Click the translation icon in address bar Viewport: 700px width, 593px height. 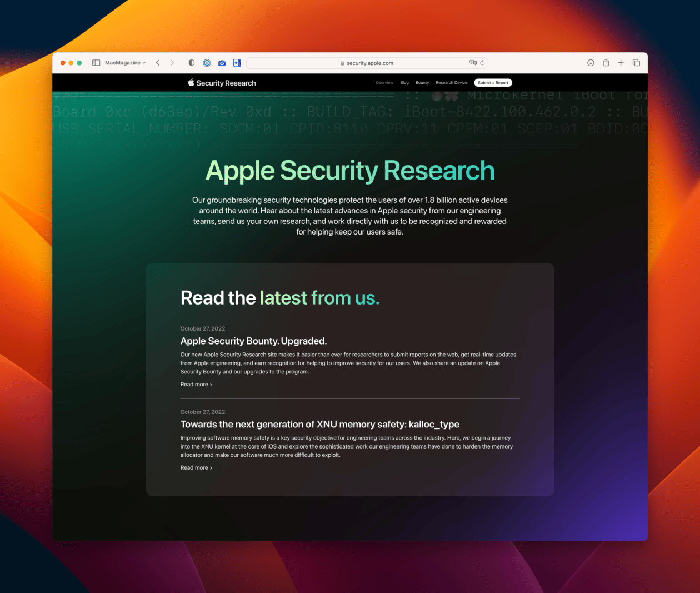coord(473,63)
